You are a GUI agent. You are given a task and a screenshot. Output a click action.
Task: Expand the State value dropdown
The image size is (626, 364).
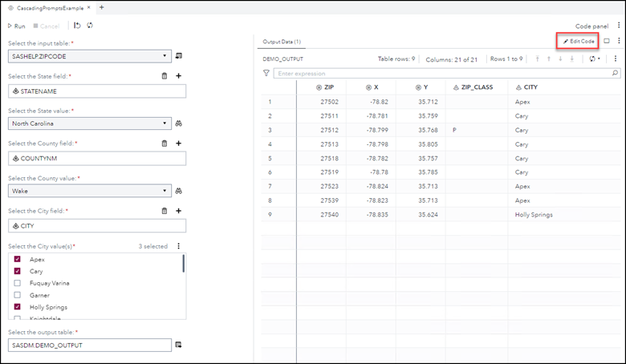tap(165, 123)
